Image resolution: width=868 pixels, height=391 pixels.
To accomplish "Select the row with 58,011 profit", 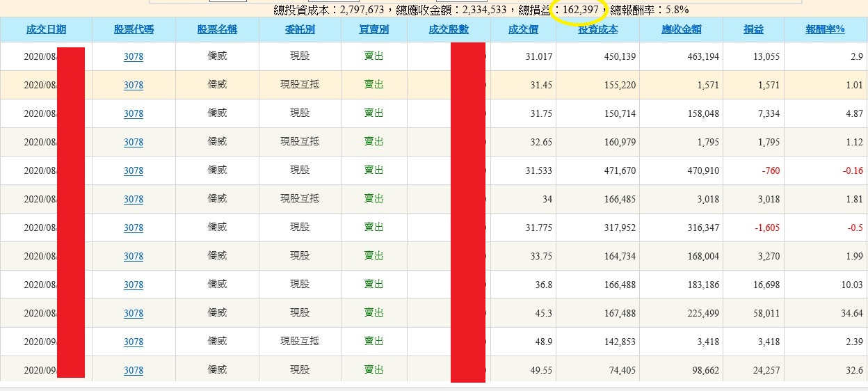I will click(x=434, y=313).
